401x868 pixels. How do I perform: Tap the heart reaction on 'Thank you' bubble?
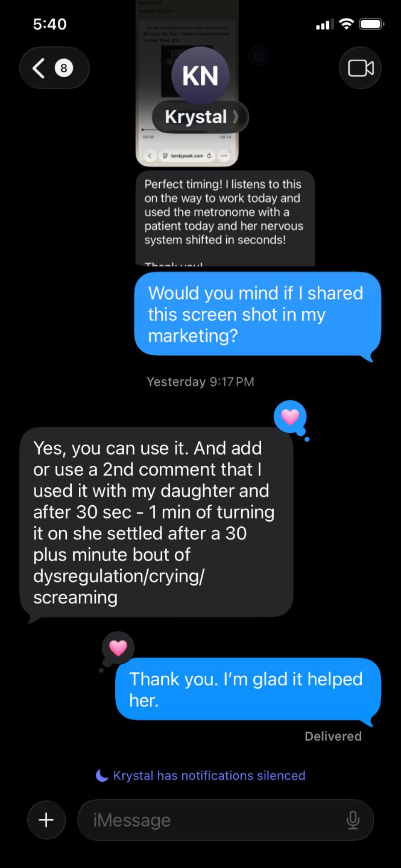pos(118,648)
